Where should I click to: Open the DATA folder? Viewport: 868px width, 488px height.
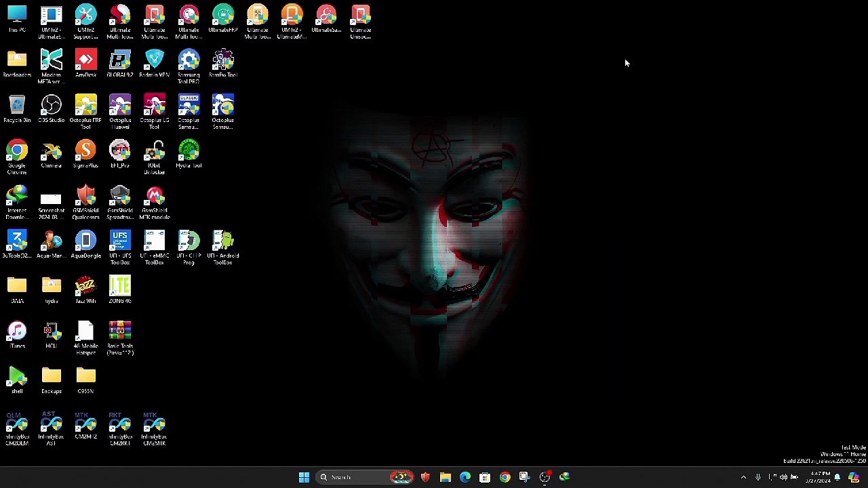pos(17,290)
